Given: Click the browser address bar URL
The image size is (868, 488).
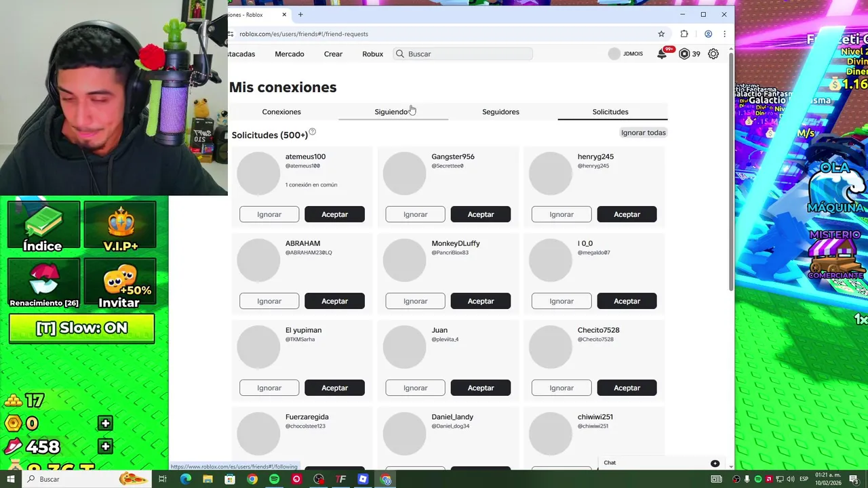Looking at the screenshot, I should [x=304, y=34].
